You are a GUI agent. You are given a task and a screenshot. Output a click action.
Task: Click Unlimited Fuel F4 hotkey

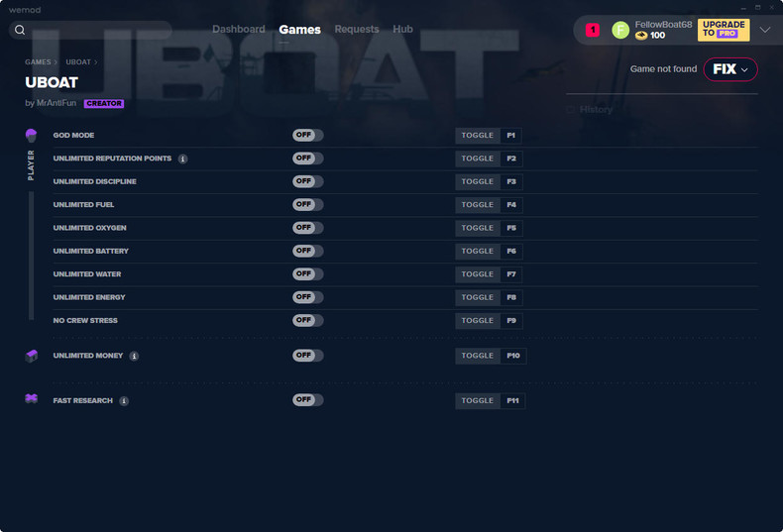[511, 205]
